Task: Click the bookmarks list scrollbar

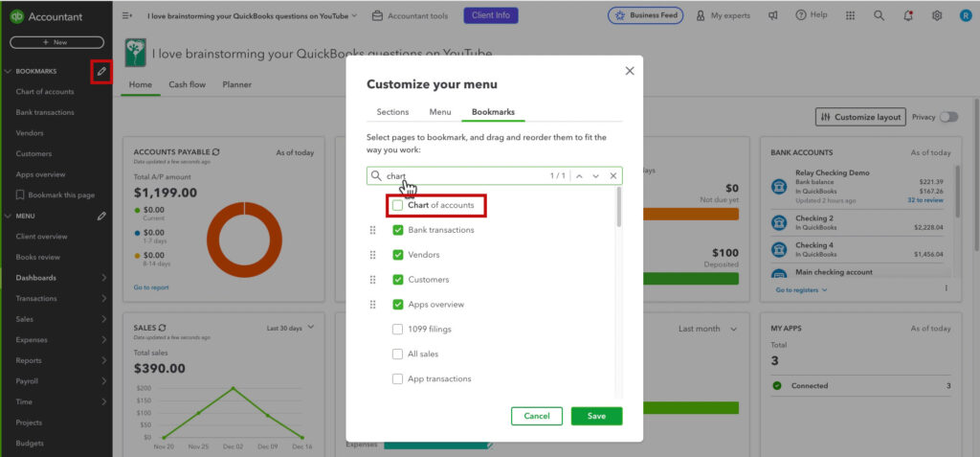Action: [x=619, y=207]
